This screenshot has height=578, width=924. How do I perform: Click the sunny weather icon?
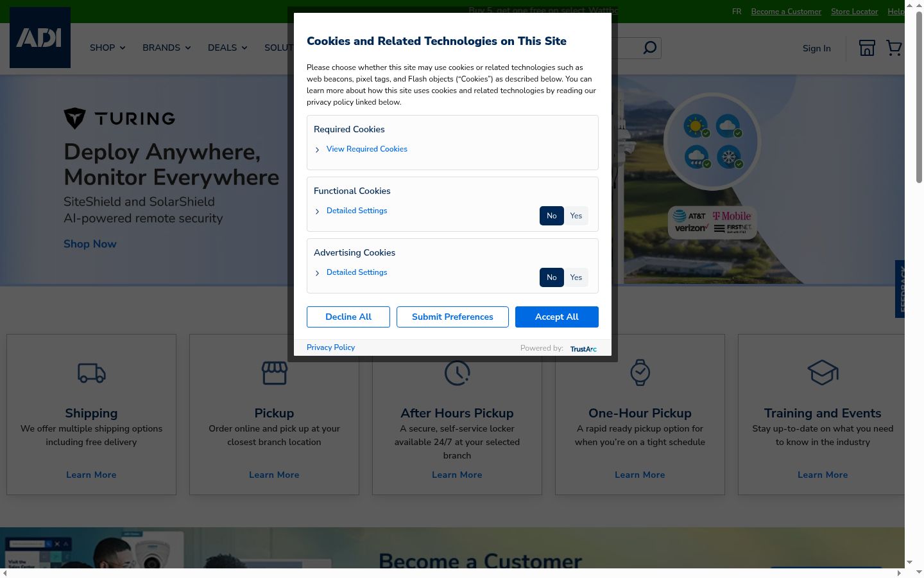point(696,126)
